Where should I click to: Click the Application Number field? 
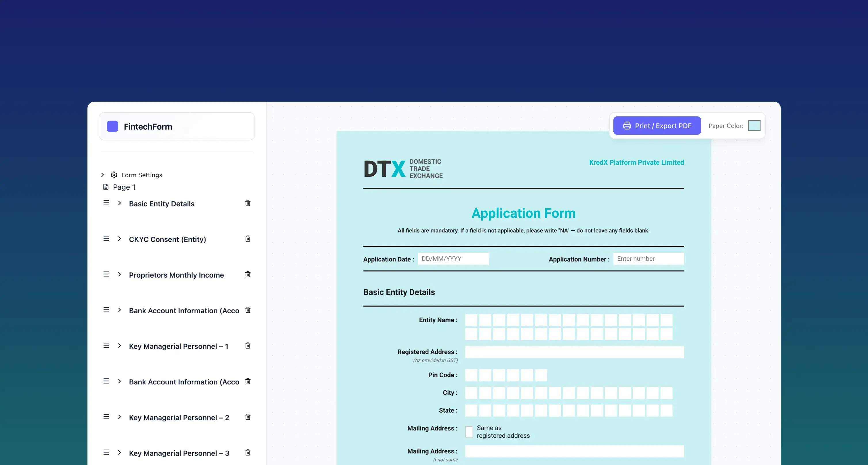[x=649, y=258]
